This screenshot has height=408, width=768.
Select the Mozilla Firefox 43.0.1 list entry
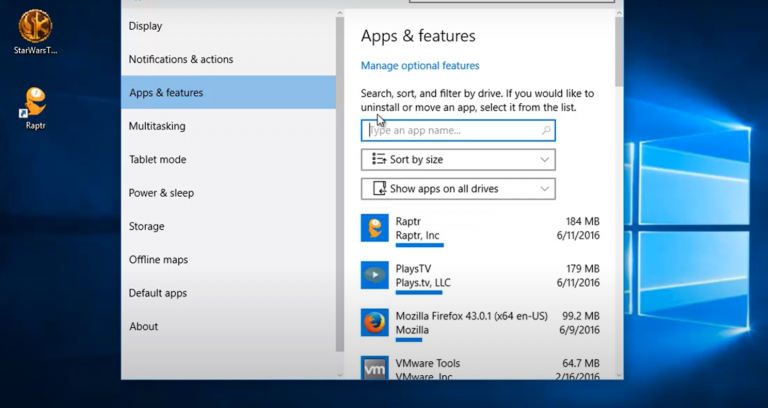480,323
